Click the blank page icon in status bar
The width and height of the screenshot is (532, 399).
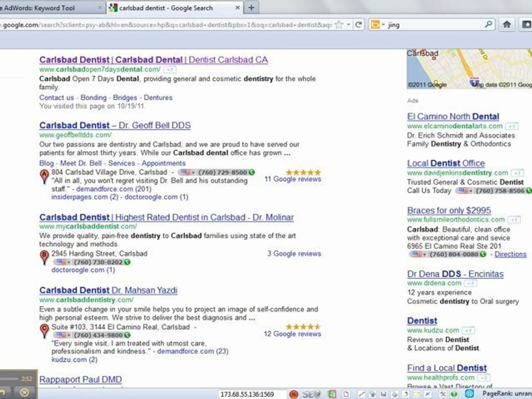346,394
